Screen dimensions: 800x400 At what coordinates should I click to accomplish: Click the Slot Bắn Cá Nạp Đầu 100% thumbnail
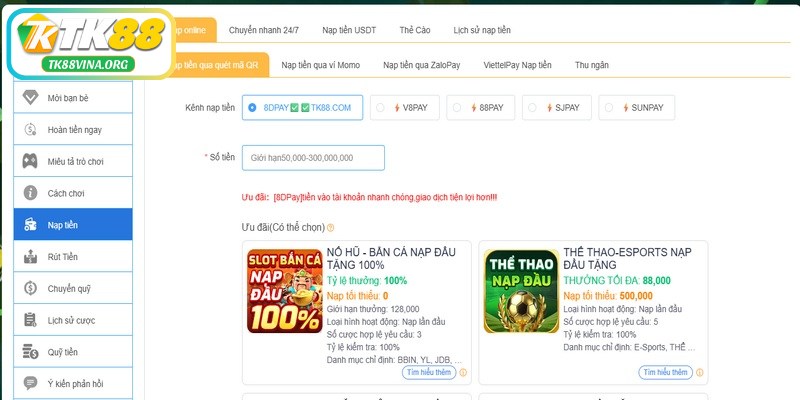point(285,291)
